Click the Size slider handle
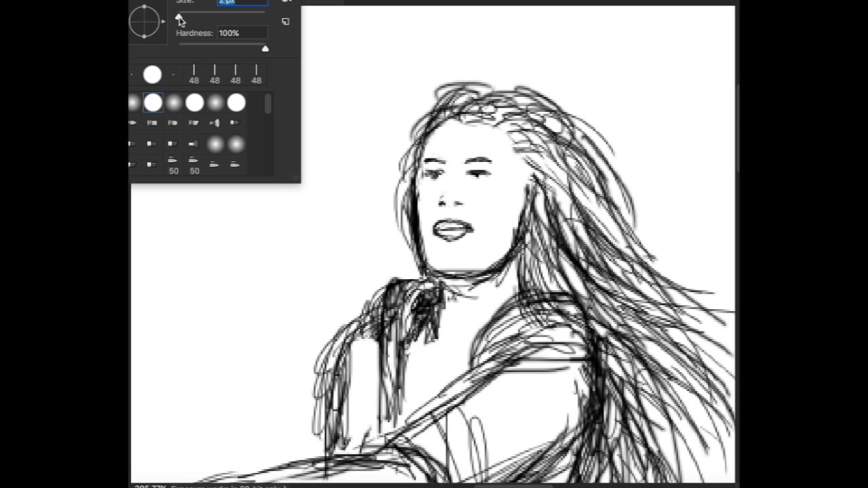Screen dimensions: 868x488 [179, 17]
